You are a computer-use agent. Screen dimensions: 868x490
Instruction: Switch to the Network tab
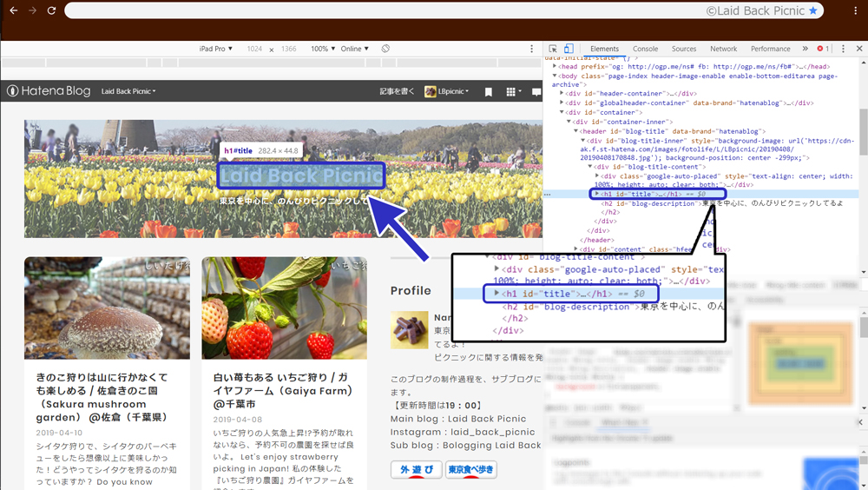[x=724, y=49]
